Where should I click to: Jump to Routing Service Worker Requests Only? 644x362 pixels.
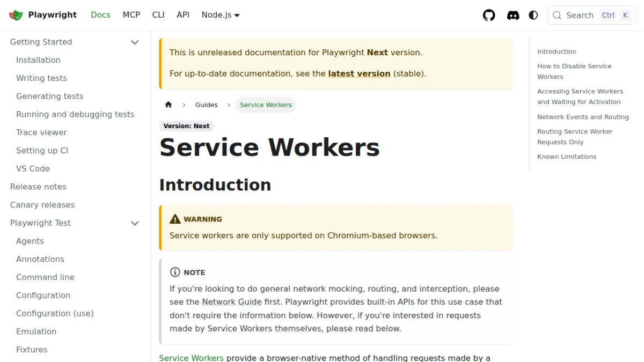(575, 137)
